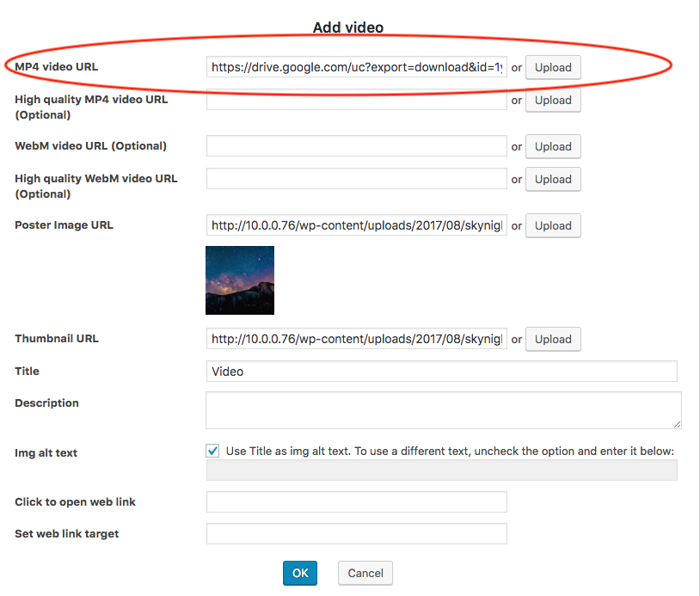Image resolution: width=700 pixels, height=596 pixels.
Task: Upload a high quality MP4 video file
Action: pyautogui.click(x=553, y=101)
